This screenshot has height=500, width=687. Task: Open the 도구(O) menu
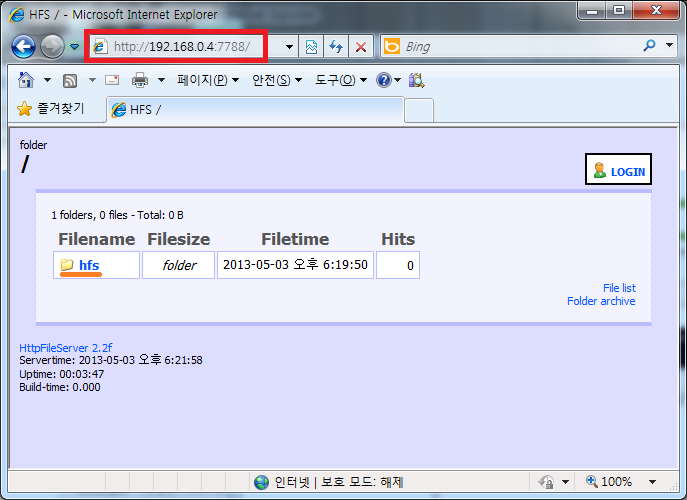click(x=341, y=80)
